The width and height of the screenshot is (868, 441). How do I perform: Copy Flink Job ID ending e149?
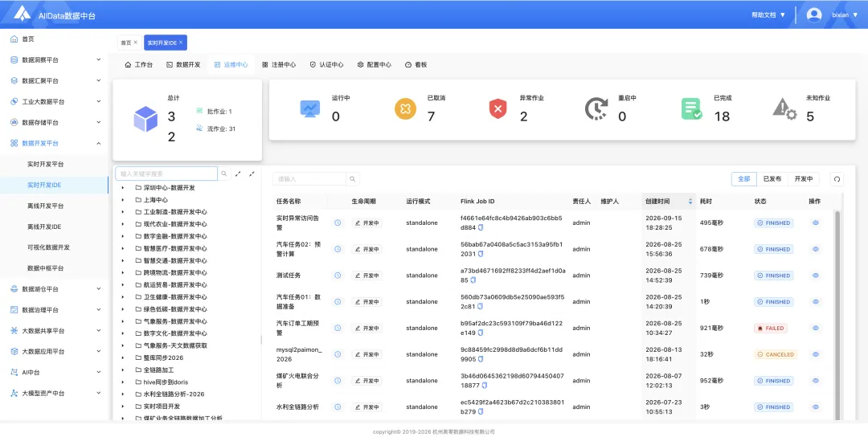click(481, 333)
